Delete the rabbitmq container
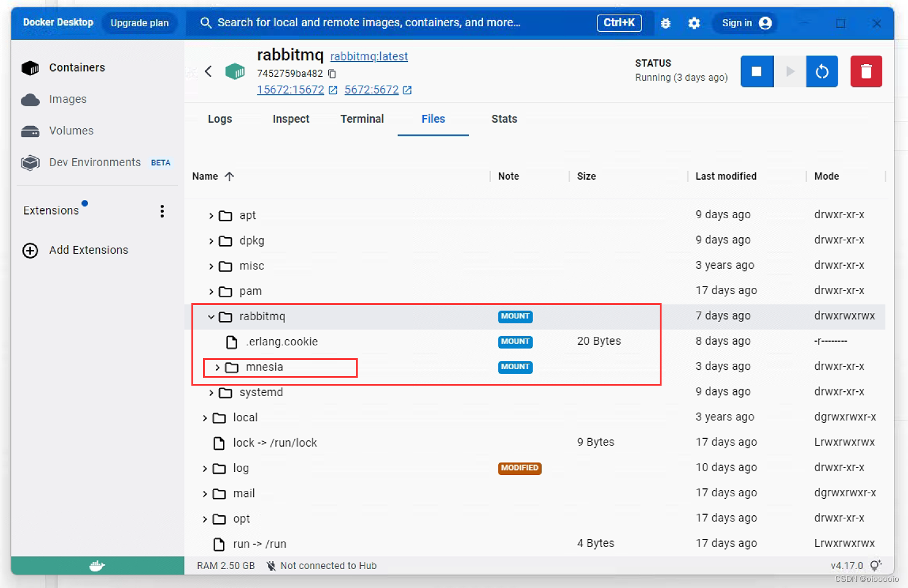The width and height of the screenshot is (908, 588). [x=866, y=71]
